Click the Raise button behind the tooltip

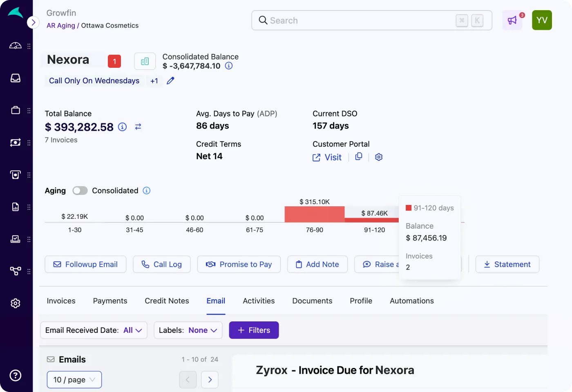pos(377,264)
